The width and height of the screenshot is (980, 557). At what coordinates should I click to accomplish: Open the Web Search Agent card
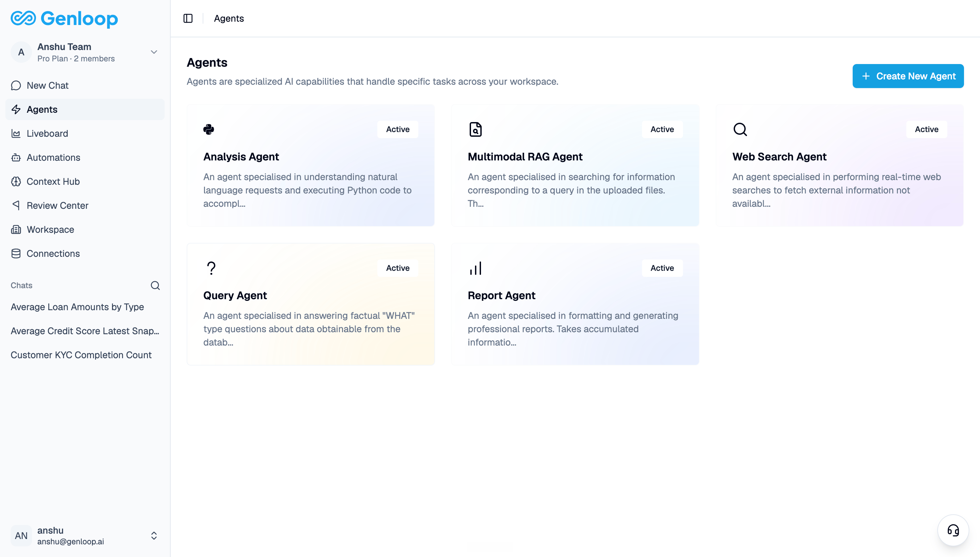[x=839, y=165]
